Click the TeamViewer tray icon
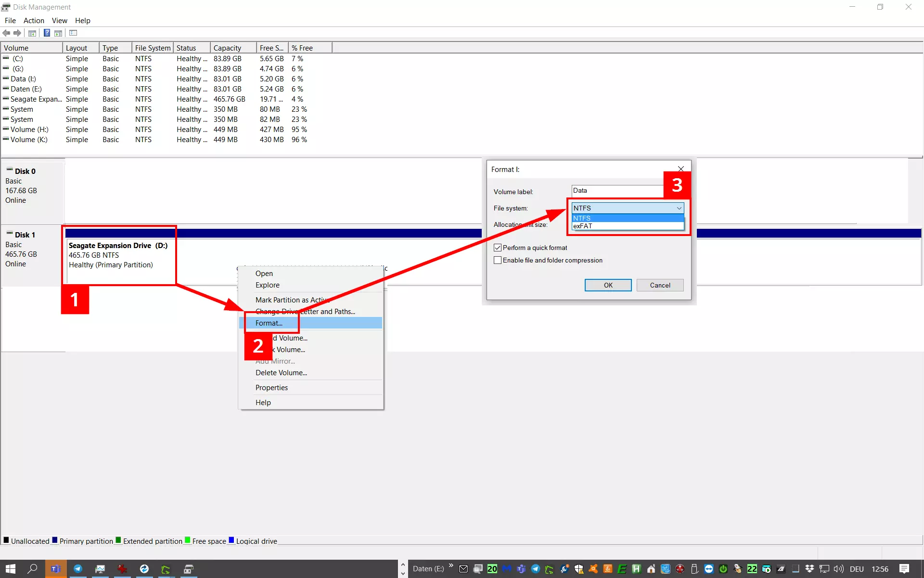The image size is (924, 578). click(709, 569)
